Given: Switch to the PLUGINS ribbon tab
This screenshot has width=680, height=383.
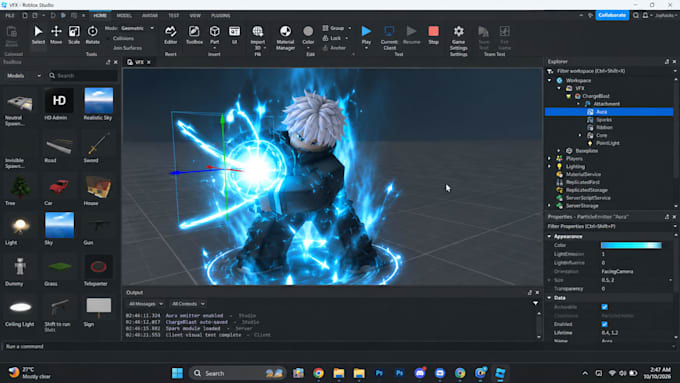Looking at the screenshot, I should point(220,16).
